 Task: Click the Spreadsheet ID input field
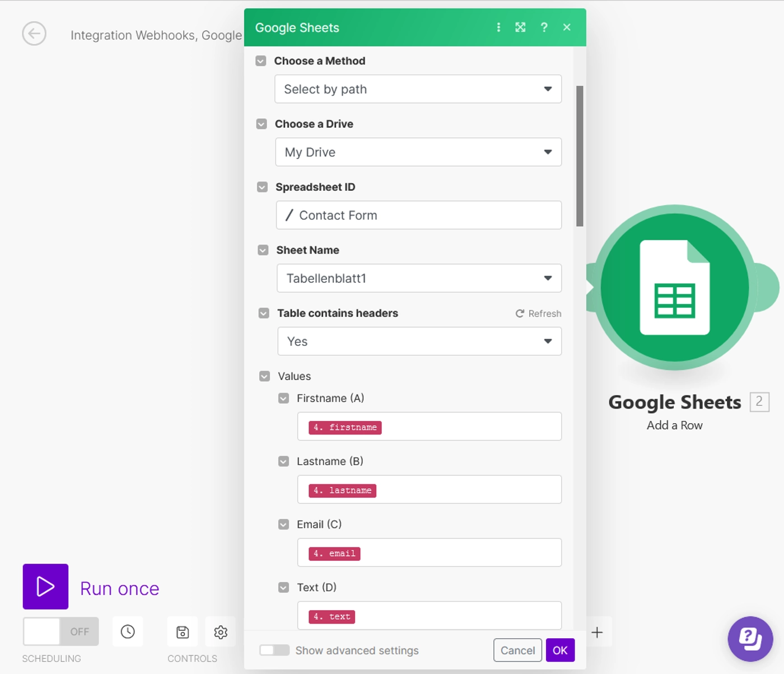click(418, 216)
